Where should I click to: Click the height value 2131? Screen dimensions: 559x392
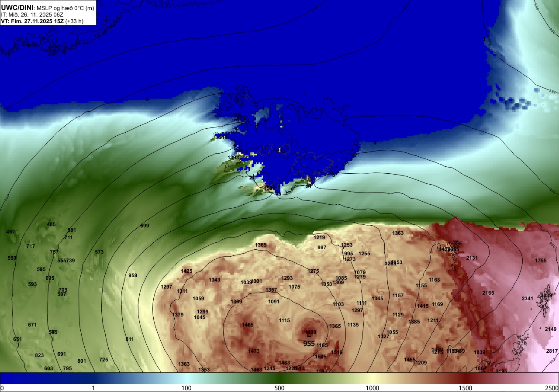tap(472, 258)
